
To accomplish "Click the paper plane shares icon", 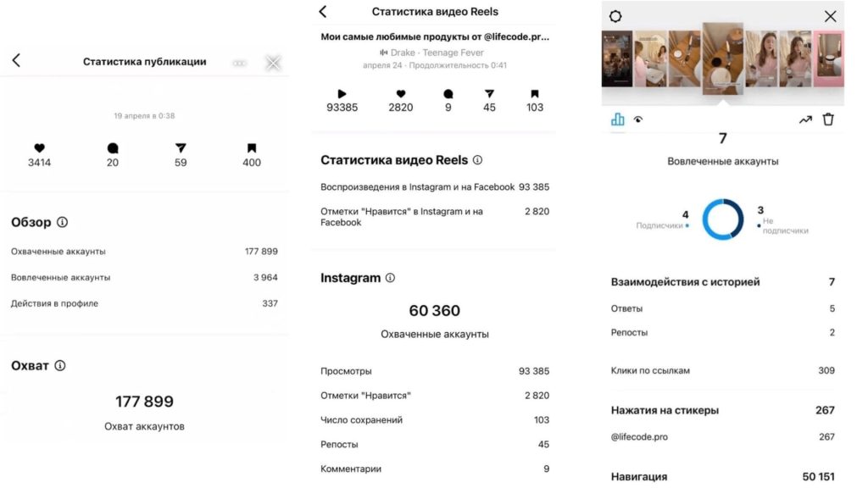I will click(492, 94).
